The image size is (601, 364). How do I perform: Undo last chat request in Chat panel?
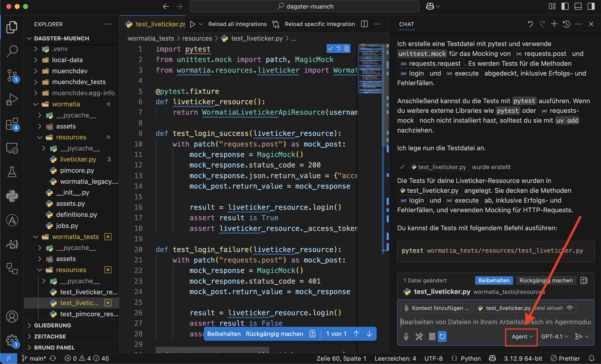pyautogui.click(x=530, y=24)
